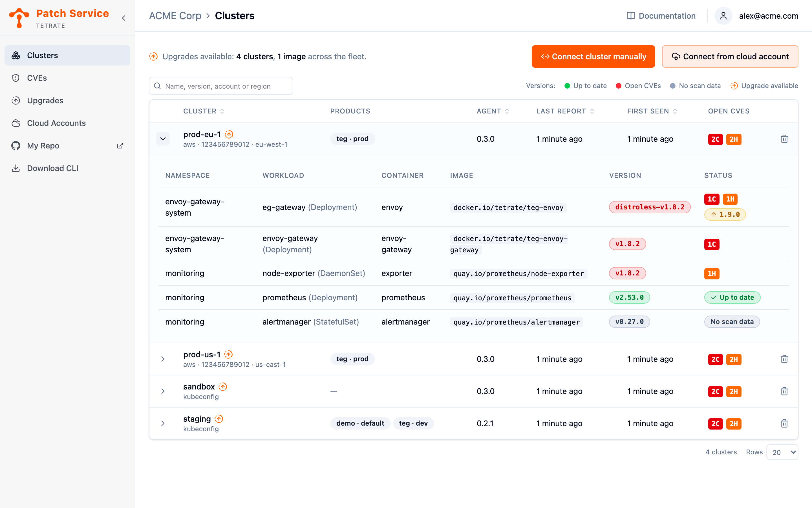Click the GitHub icon for My Repo
The image size is (812, 508).
(16, 145)
